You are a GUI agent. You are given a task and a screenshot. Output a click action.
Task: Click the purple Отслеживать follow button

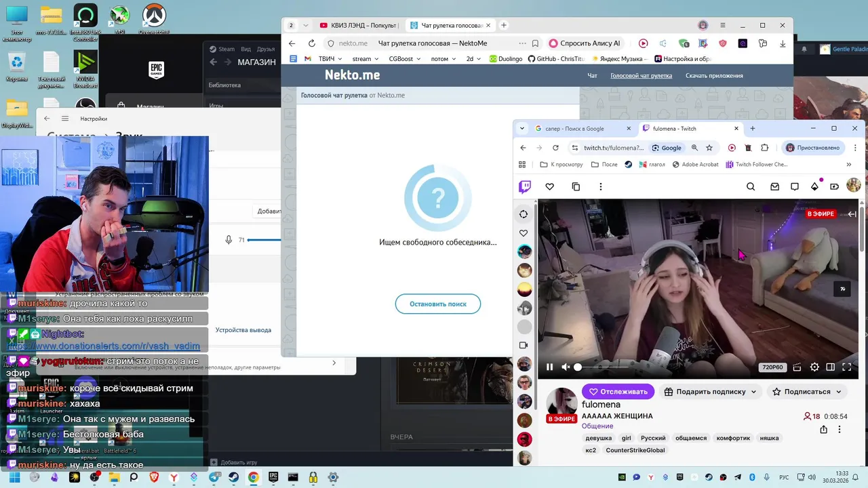[x=618, y=392]
